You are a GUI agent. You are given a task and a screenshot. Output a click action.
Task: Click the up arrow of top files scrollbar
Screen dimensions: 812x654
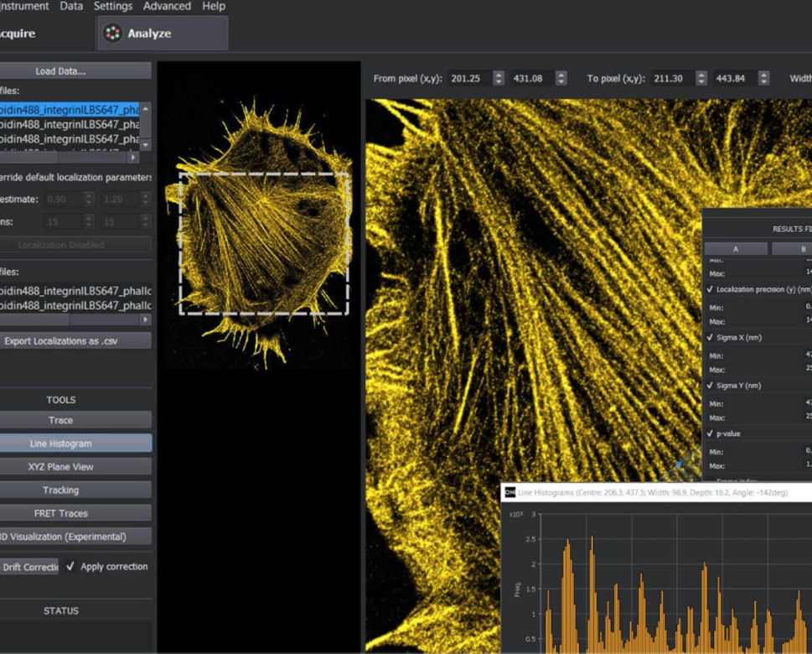click(146, 109)
